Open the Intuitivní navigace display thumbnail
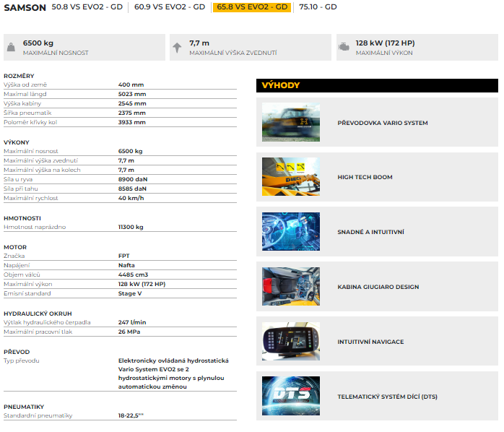 point(290,341)
